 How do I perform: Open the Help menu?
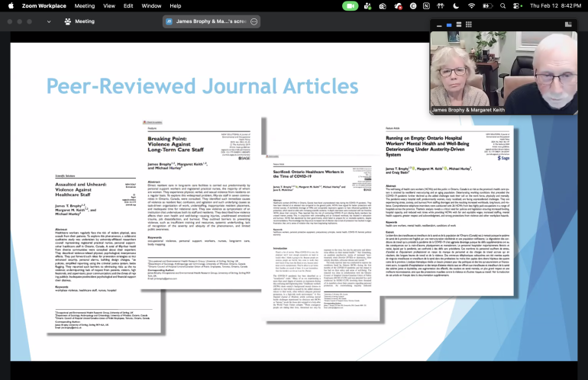pyautogui.click(x=175, y=5)
